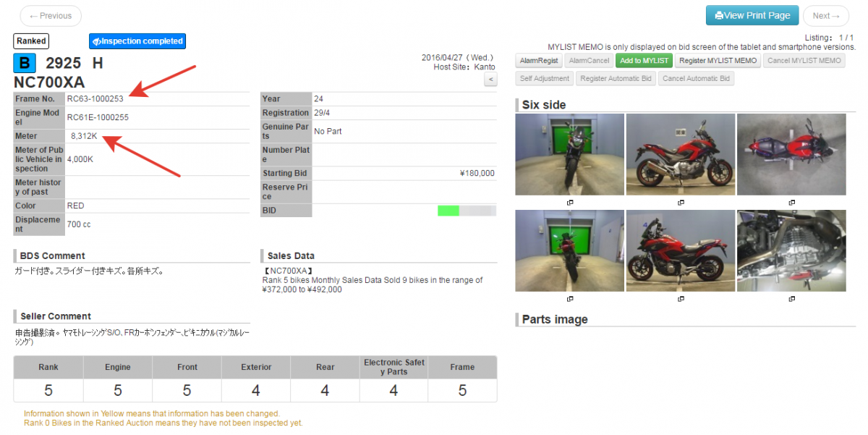This screenshot has width=868, height=435.
Task: Open the rear view bike photo
Action: 569,251
